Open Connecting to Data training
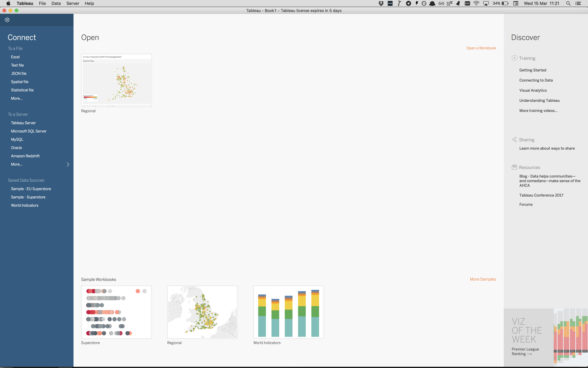This screenshot has width=588, height=368. pos(536,80)
